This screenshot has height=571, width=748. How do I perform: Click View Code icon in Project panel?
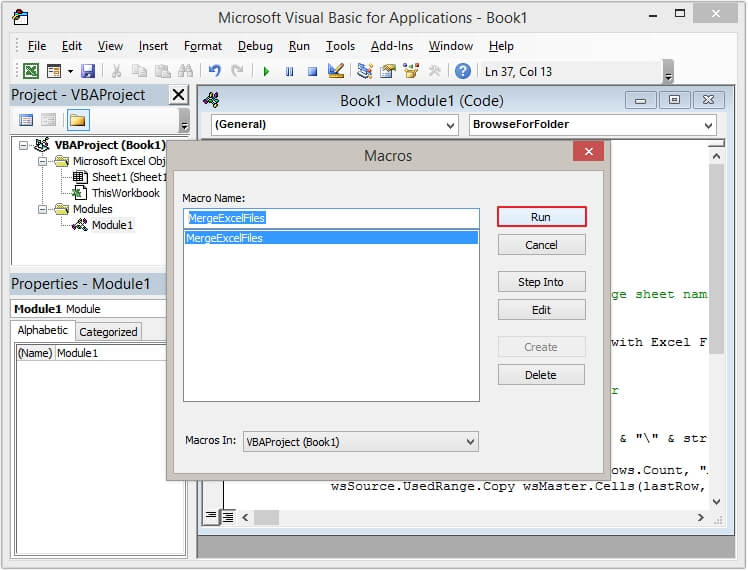[27, 120]
